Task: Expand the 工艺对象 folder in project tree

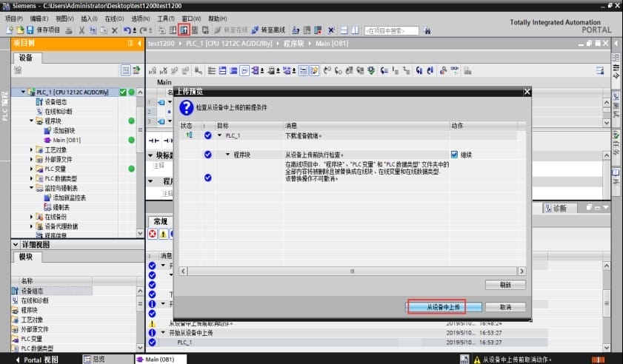Action: [x=32, y=149]
